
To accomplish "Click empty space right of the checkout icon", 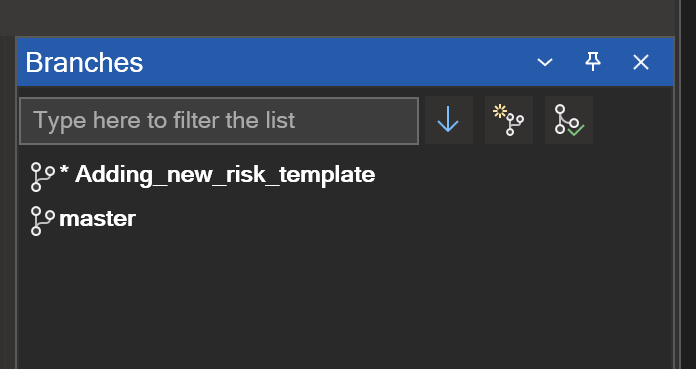I will click(633, 120).
